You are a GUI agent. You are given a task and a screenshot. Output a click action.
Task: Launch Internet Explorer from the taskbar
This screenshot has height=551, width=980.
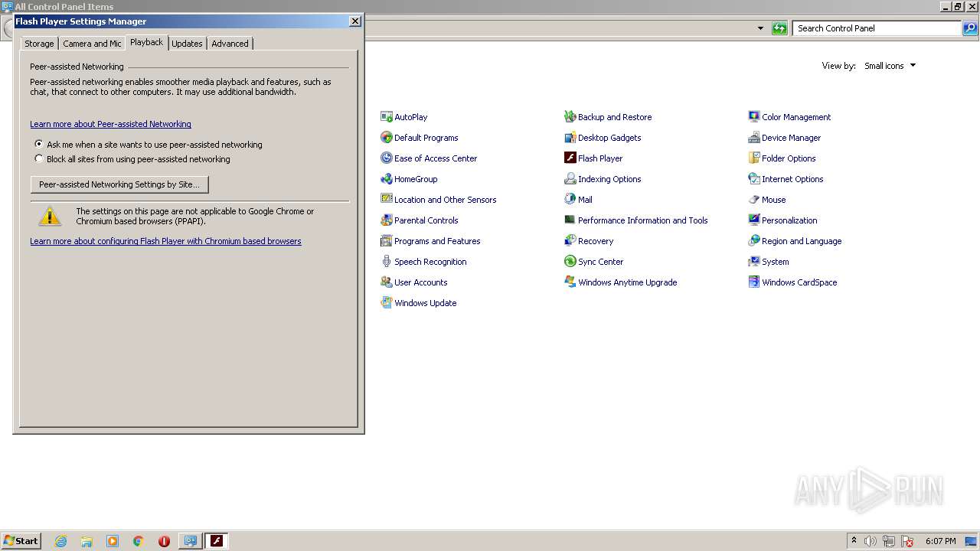[x=61, y=541]
